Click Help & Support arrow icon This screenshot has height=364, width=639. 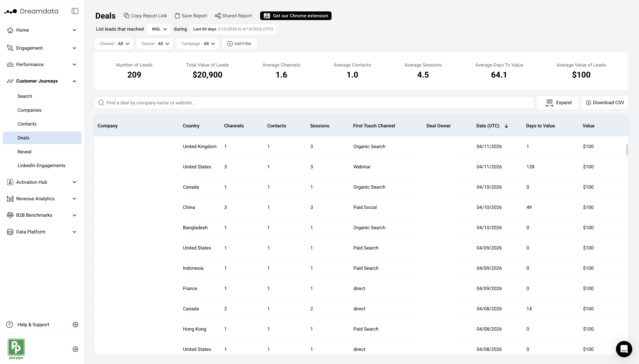(x=75, y=324)
